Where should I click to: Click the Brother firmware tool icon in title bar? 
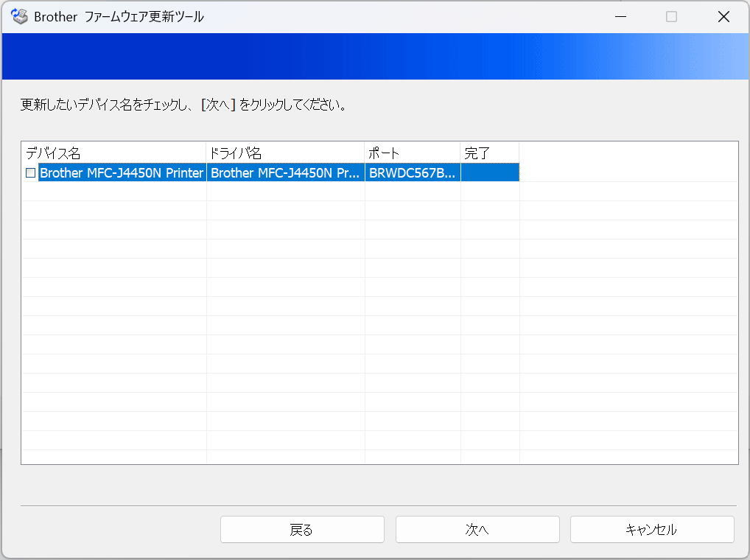click(20, 16)
